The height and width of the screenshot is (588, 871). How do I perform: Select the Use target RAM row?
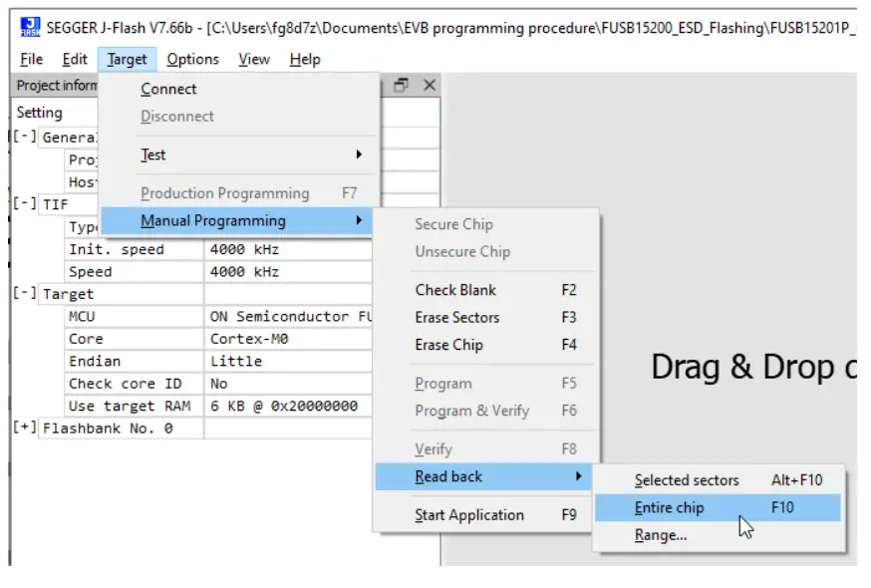click(218, 407)
